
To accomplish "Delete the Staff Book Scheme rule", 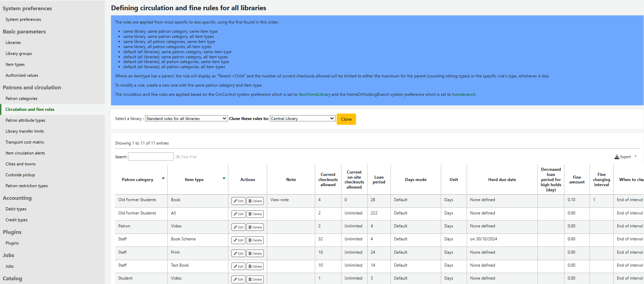I will (x=255, y=240).
